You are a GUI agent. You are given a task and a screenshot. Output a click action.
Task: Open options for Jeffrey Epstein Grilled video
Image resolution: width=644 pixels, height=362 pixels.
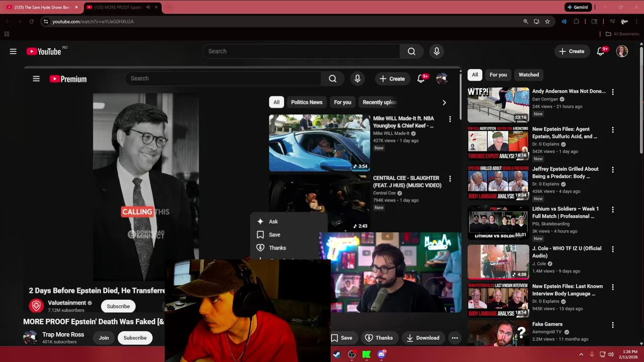pyautogui.click(x=612, y=170)
